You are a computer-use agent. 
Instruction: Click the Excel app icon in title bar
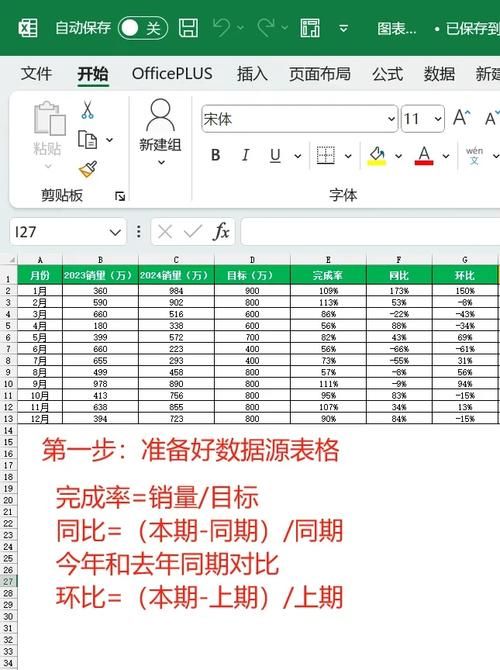tap(28, 29)
